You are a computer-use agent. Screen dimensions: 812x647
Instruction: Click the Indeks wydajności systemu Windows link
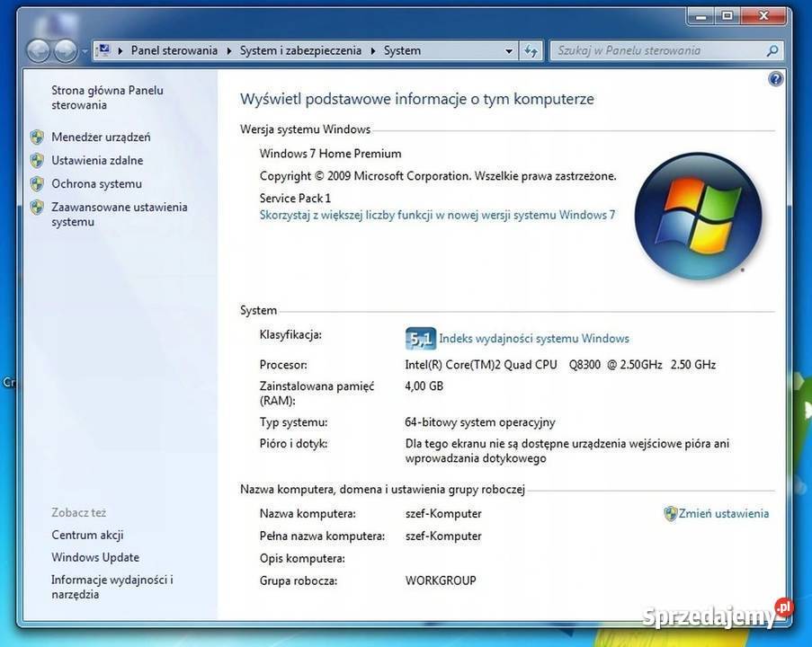pyautogui.click(x=533, y=339)
